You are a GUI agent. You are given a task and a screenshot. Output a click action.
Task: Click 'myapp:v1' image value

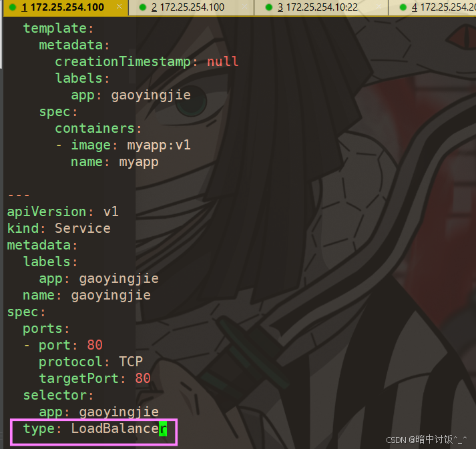[159, 145]
